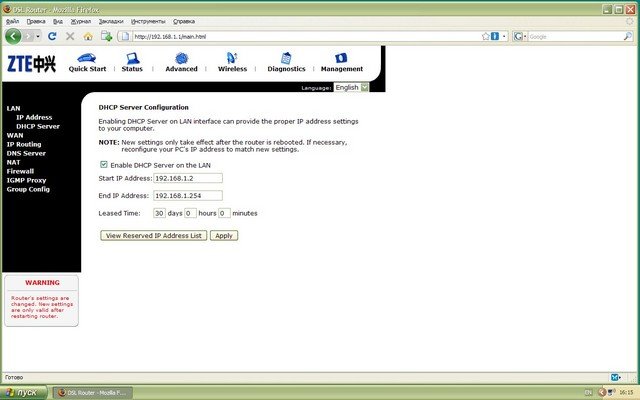The height and width of the screenshot is (400, 640).
Task: Open the Quick Start router icon
Action: pos(87,58)
